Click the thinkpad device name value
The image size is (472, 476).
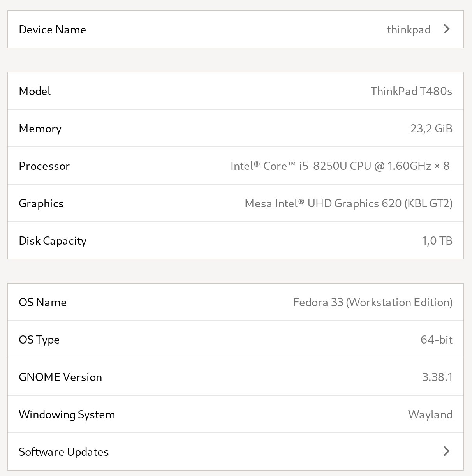tap(409, 30)
